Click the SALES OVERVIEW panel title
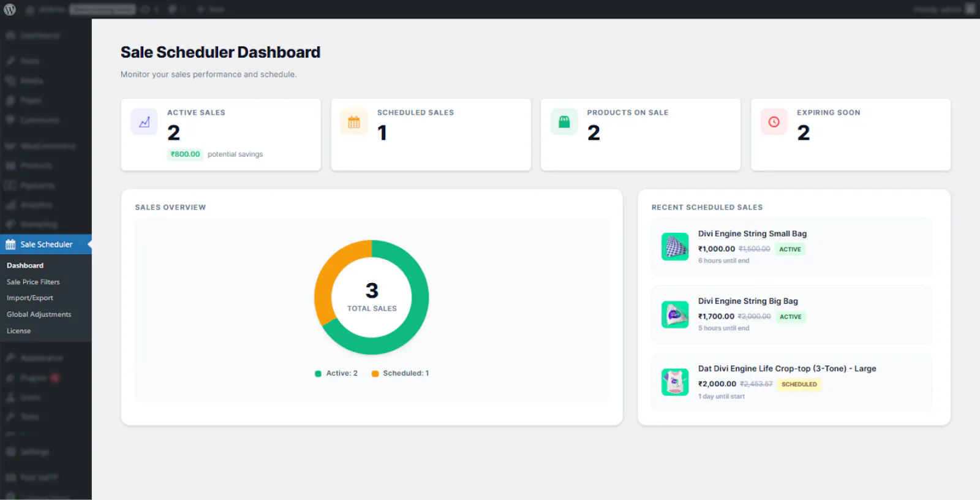980x500 pixels. [170, 207]
